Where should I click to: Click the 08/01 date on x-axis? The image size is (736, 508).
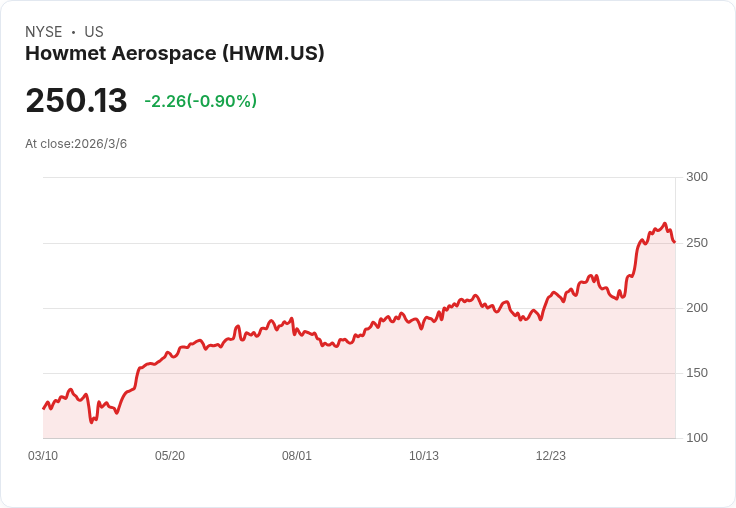click(x=297, y=456)
